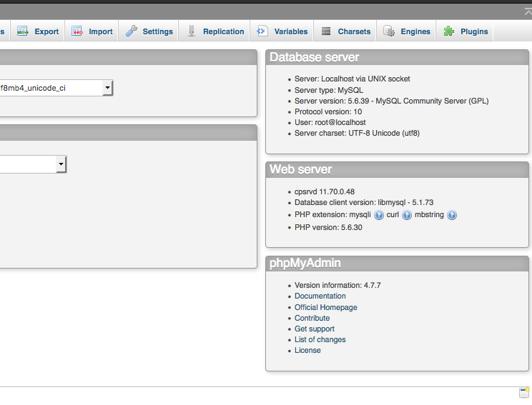This screenshot has width=532, height=405.
Task: Open the mysqli extension help icon
Action: [379, 215]
